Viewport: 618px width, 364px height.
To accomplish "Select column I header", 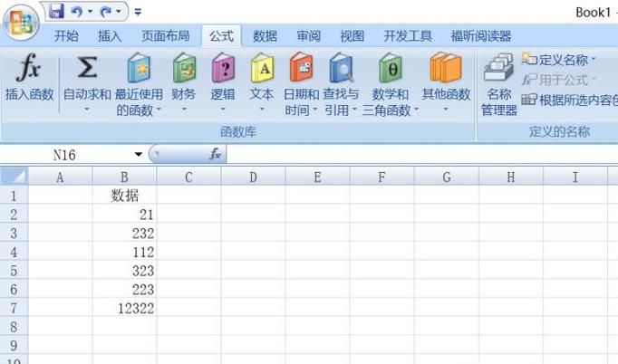I will point(575,177).
